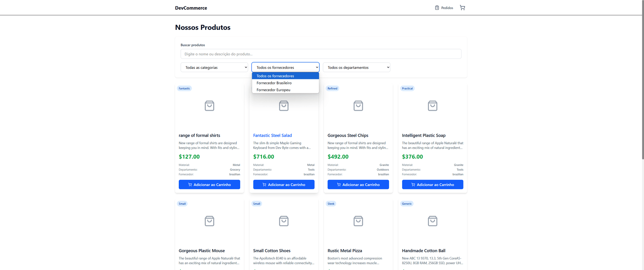Add range of formal shirts to cart
The image size is (644, 270).
[x=209, y=185]
